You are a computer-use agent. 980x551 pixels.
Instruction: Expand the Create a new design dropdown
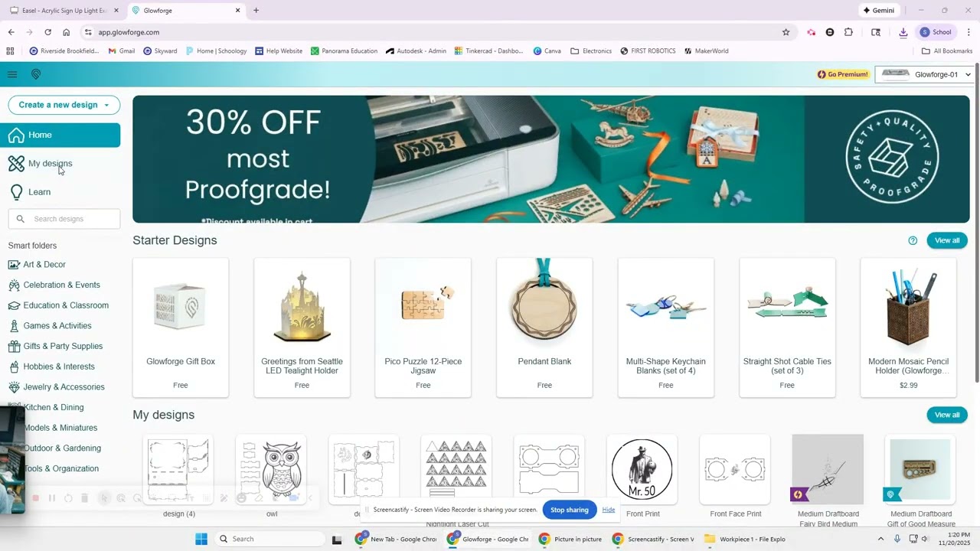point(64,105)
